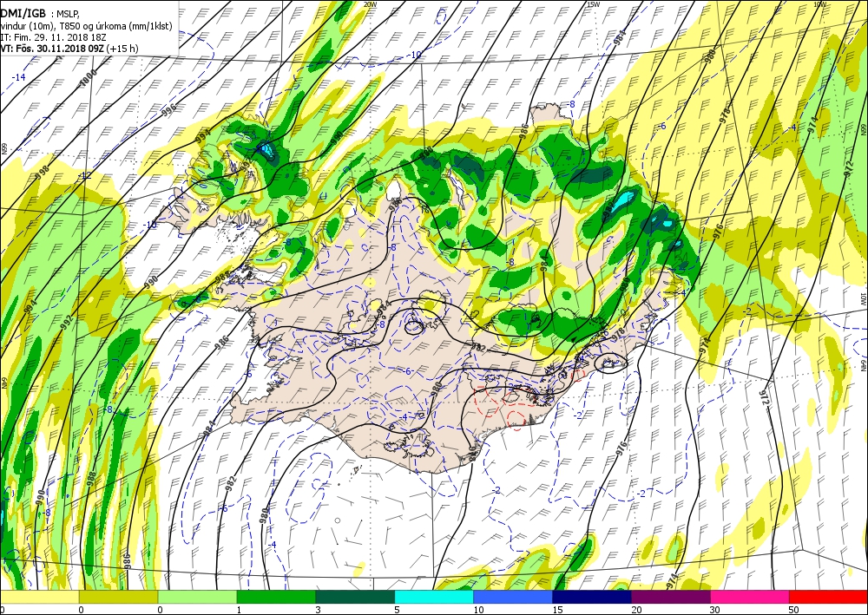Select the medium green legend color band

click(x=276, y=598)
